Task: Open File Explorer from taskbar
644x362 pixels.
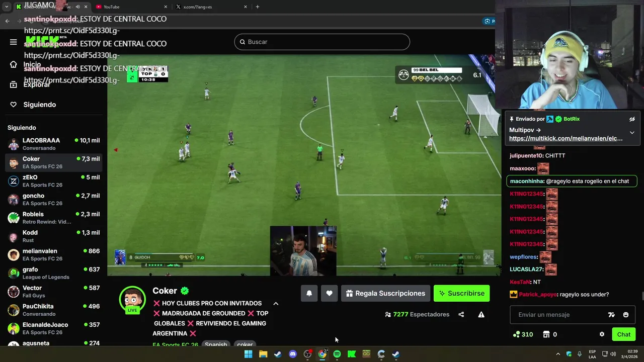Action: (x=263, y=354)
